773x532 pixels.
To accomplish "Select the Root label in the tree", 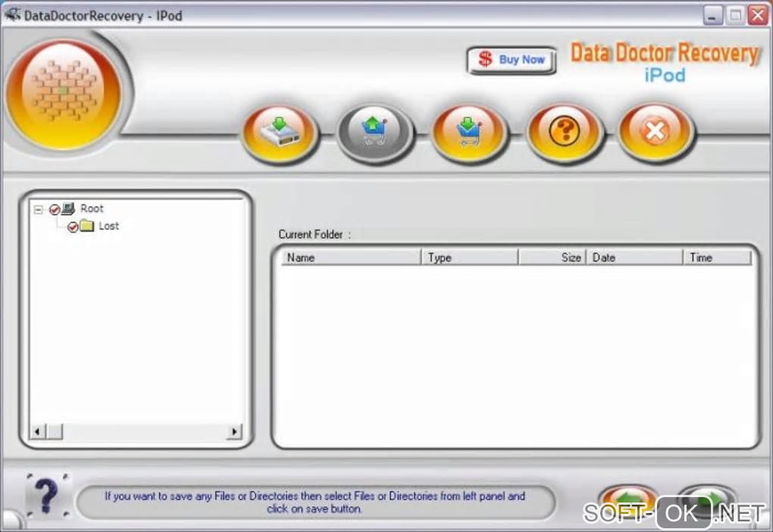I will pyautogui.click(x=92, y=208).
